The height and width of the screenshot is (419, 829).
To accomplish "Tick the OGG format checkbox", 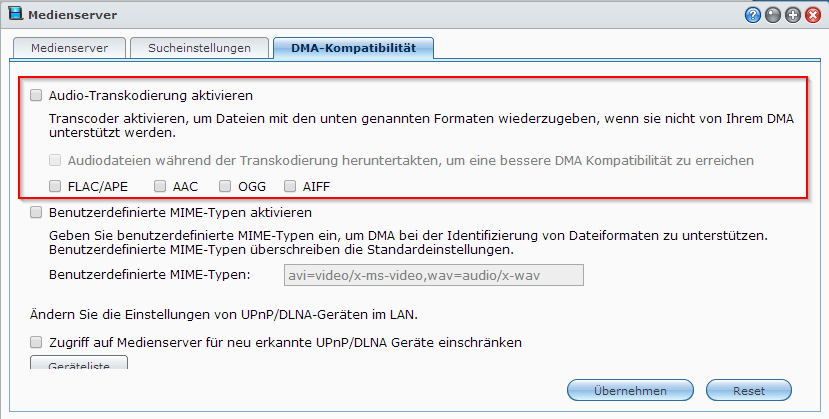I will (x=226, y=186).
